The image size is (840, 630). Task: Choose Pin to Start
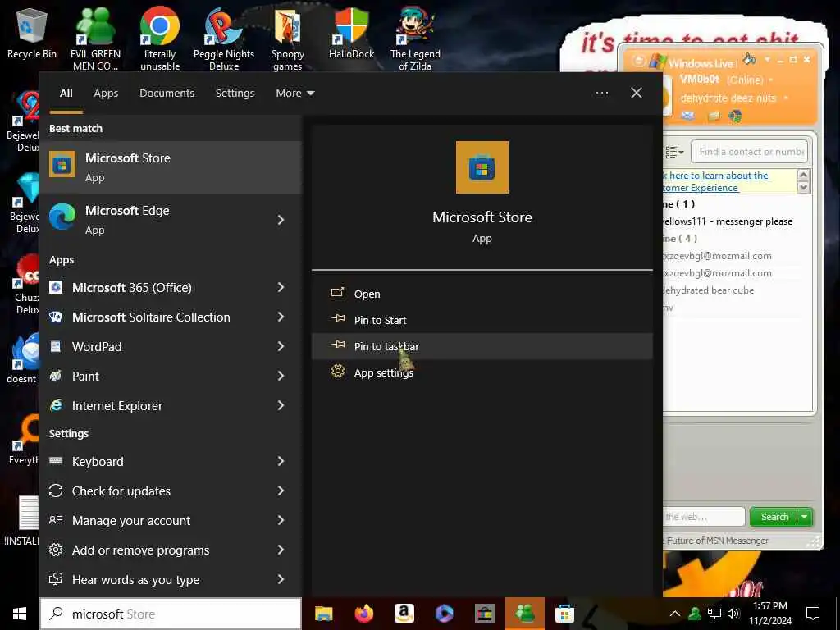click(482, 320)
